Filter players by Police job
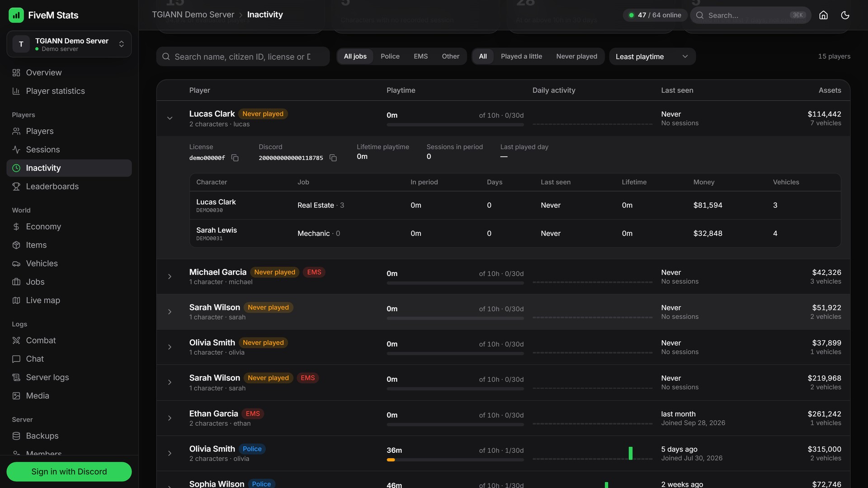Viewport: 868px width, 488px height. (390, 56)
